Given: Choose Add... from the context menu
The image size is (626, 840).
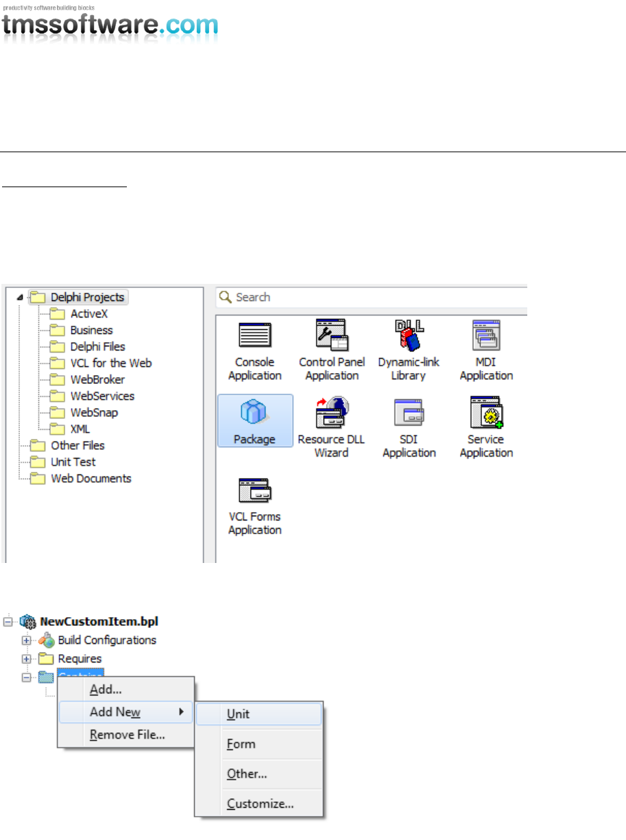Looking at the screenshot, I should pos(126,688).
